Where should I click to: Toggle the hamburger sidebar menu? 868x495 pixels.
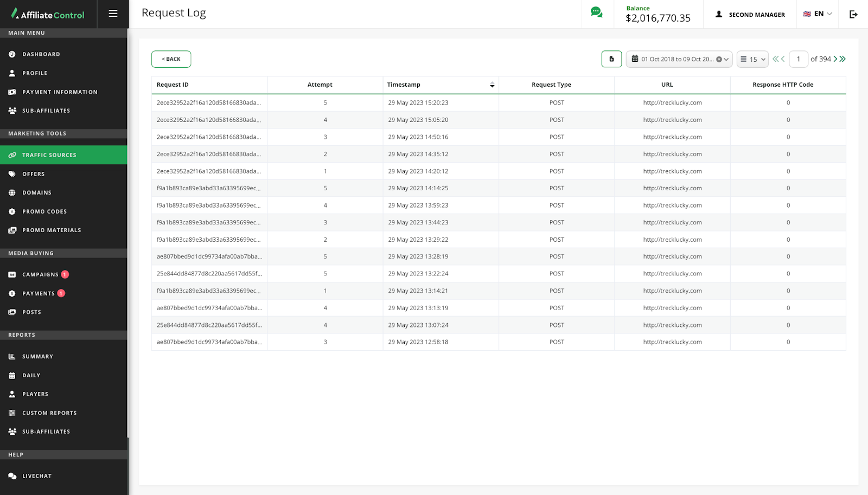(113, 14)
